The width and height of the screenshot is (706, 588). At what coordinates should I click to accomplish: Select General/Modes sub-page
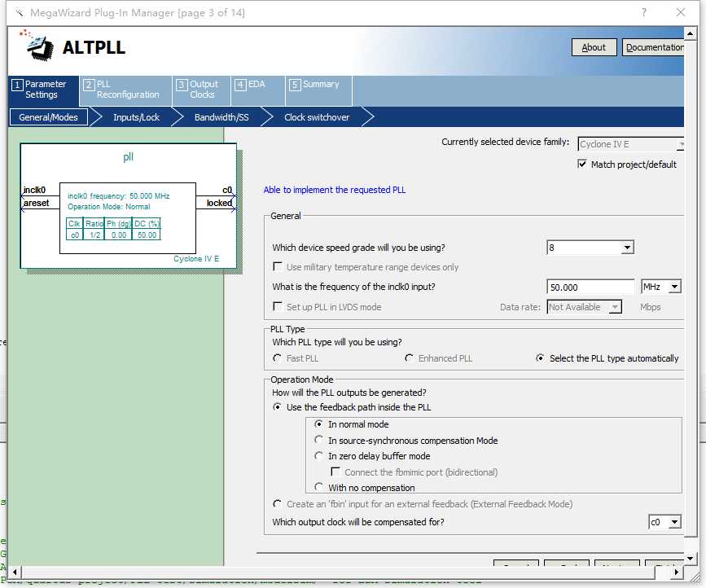click(49, 117)
